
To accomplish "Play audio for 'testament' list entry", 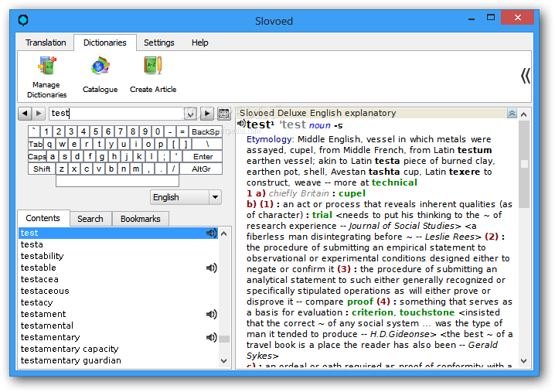I will coord(211,314).
